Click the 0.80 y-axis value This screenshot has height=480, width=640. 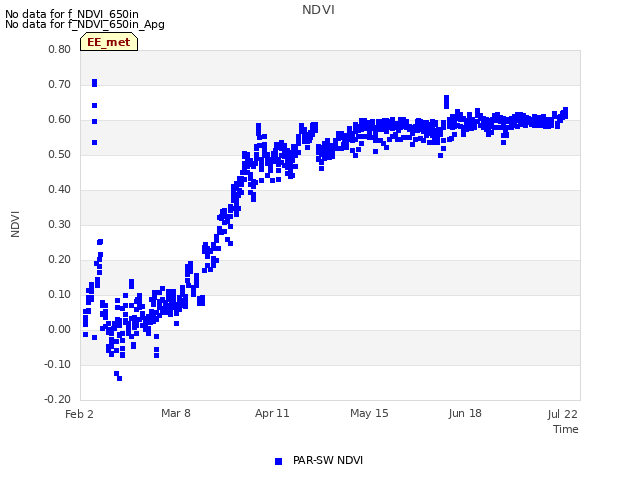(x=60, y=49)
